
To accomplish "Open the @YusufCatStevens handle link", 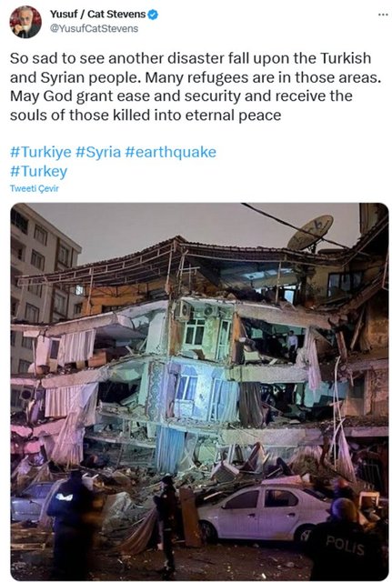I will pyautogui.click(x=94, y=28).
